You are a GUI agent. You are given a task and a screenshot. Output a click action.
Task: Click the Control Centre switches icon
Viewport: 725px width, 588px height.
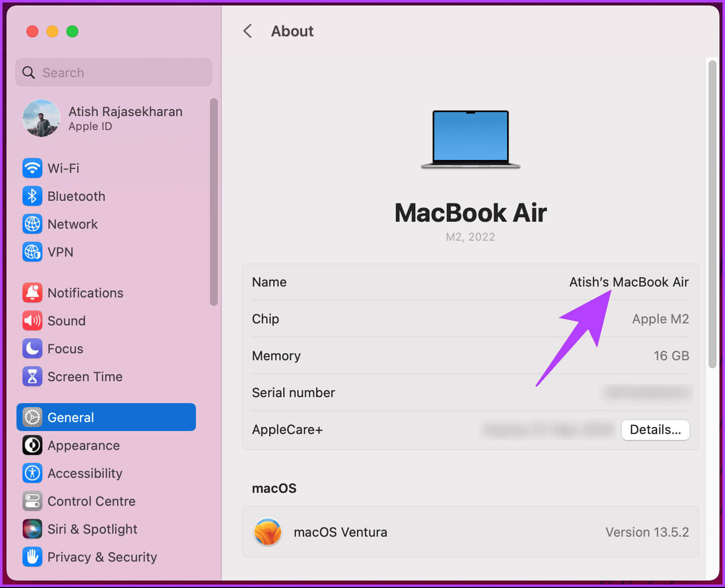click(x=32, y=501)
